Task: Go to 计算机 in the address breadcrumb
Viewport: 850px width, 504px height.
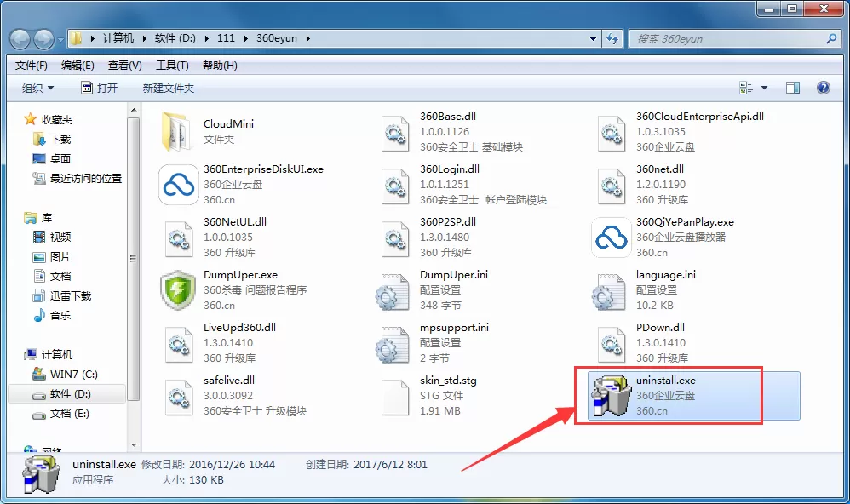Action: pyautogui.click(x=118, y=38)
